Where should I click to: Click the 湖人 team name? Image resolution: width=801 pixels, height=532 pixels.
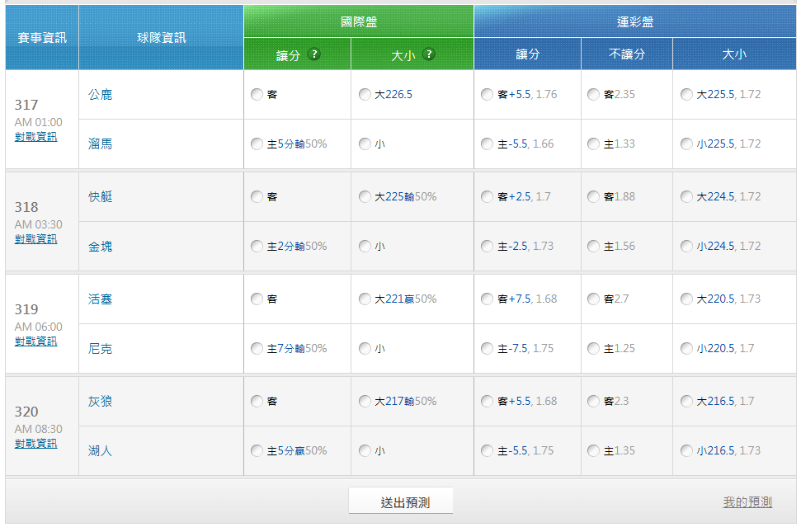tap(100, 451)
